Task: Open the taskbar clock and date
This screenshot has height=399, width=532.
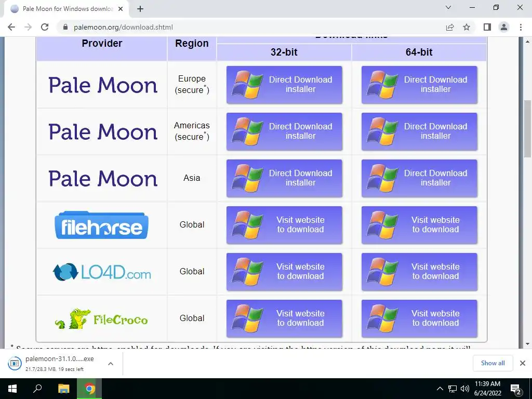Action: 487,389
